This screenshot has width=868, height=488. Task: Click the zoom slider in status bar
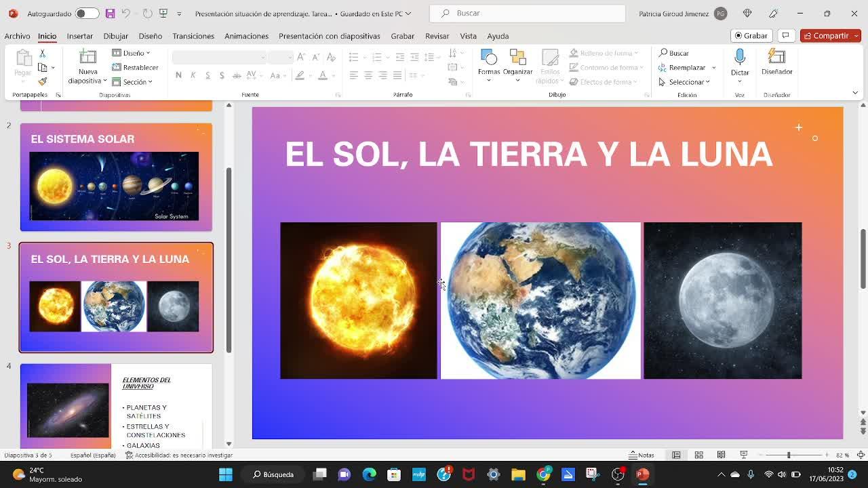[x=788, y=455]
